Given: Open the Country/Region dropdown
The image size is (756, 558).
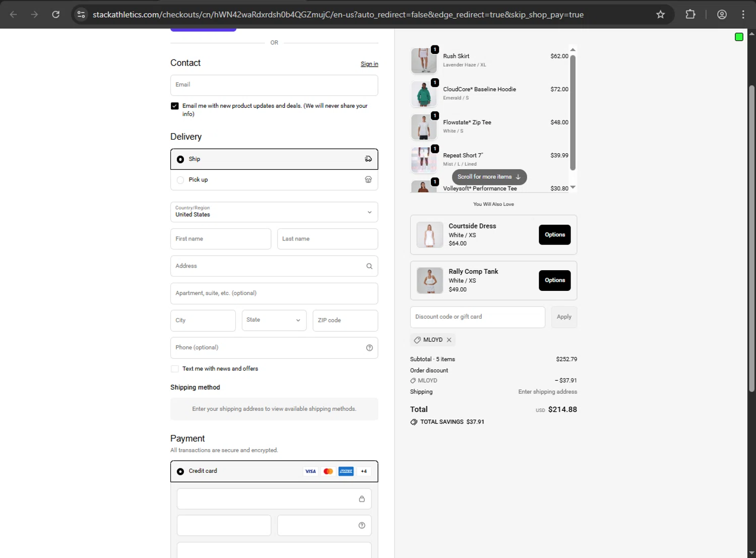Looking at the screenshot, I should coord(274,212).
